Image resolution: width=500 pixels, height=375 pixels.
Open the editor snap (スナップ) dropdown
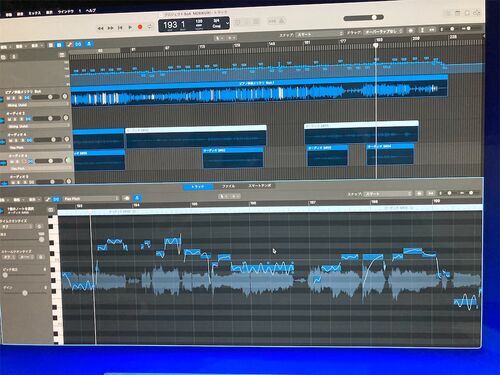click(x=388, y=194)
